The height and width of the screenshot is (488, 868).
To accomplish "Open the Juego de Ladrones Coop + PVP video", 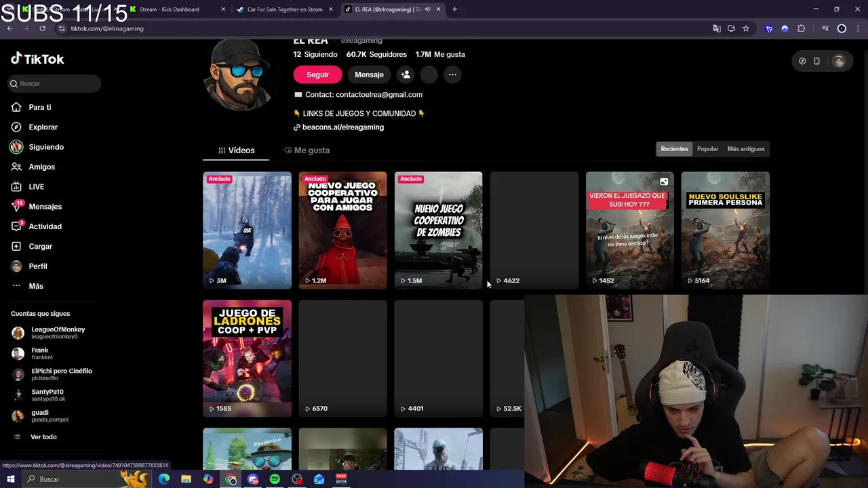I will tap(247, 359).
